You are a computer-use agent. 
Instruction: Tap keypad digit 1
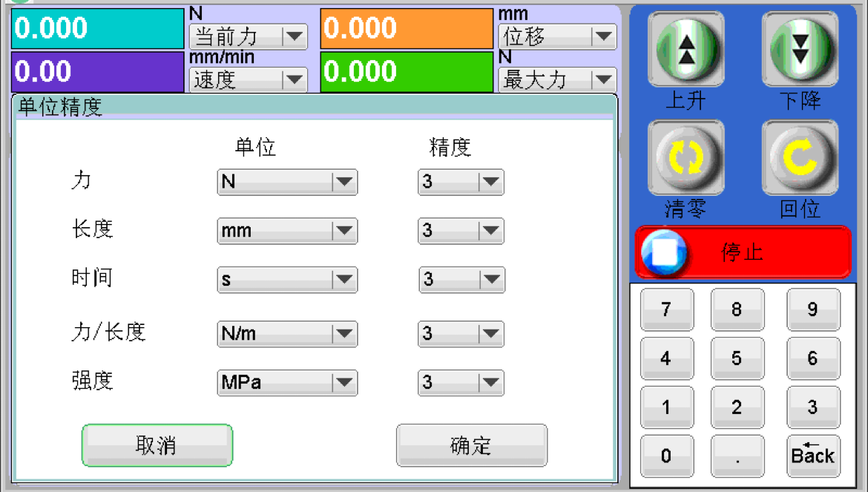coord(666,407)
